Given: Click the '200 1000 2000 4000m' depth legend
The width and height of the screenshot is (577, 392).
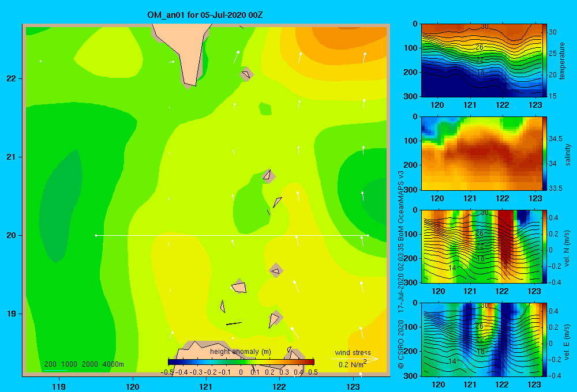Looking at the screenshot, I should tap(84, 364).
